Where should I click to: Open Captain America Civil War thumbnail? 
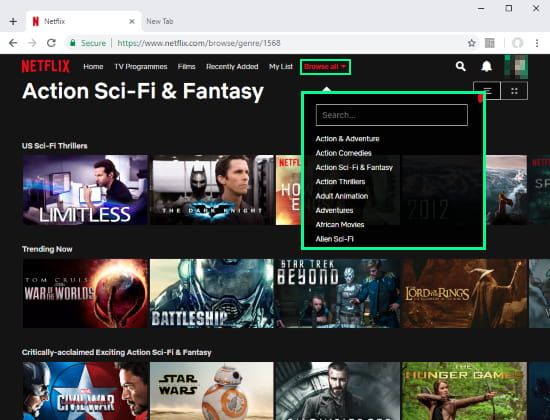click(x=85, y=391)
